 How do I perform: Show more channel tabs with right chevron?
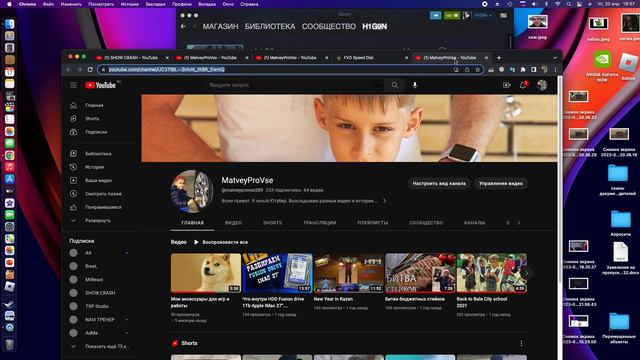click(x=519, y=223)
